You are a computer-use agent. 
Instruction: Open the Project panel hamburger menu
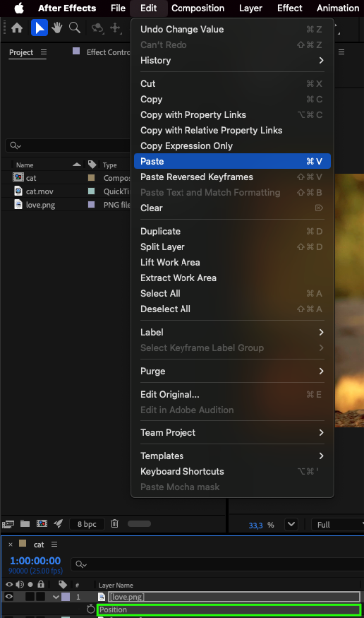click(x=44, y=52)
